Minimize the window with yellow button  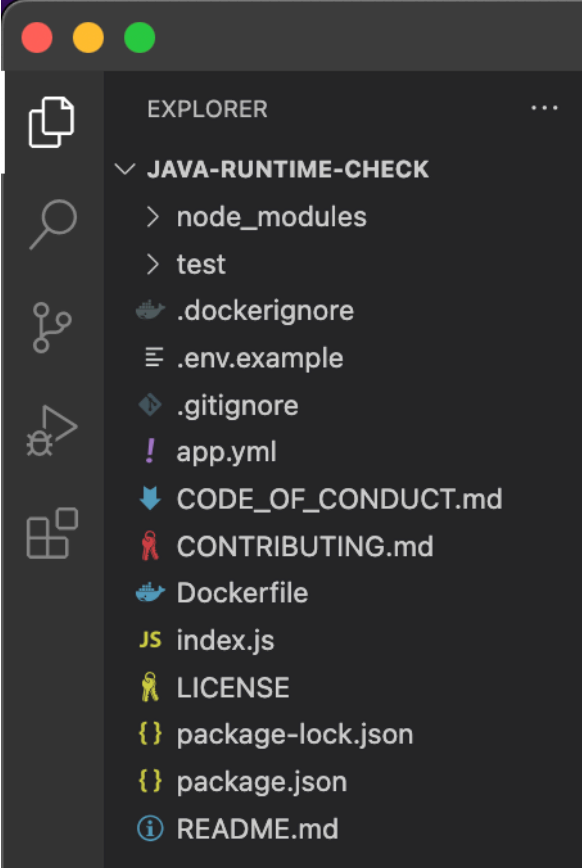[88, 38]
